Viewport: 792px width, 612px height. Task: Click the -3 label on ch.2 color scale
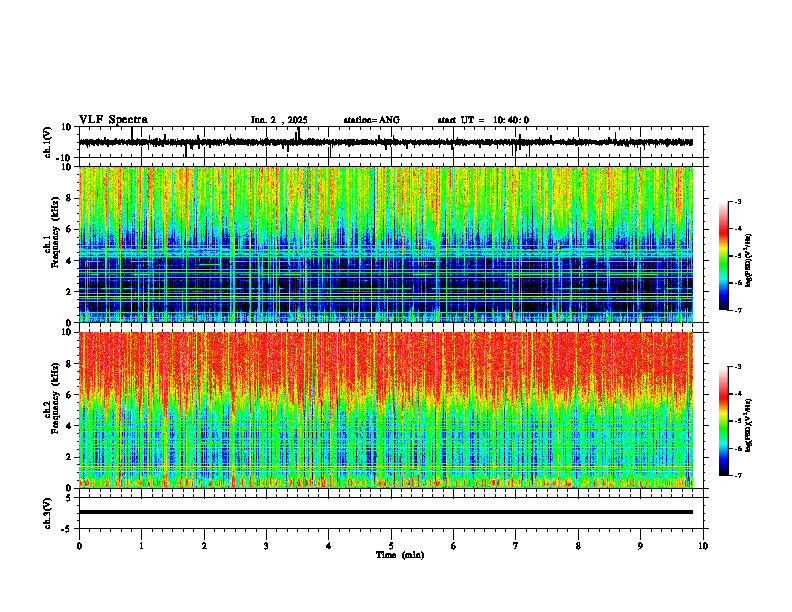click(x=738, y=367)
